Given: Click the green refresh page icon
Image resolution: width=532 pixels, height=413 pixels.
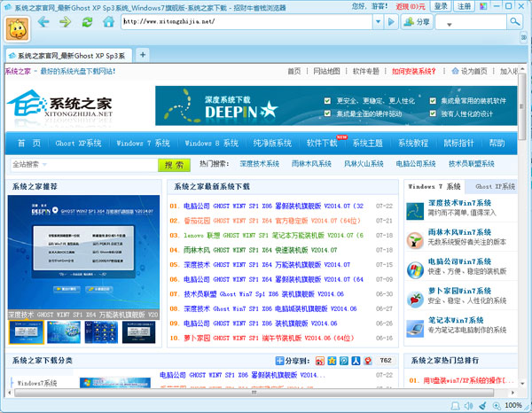Looking at the screenshot, I should (x=87, y=22).
